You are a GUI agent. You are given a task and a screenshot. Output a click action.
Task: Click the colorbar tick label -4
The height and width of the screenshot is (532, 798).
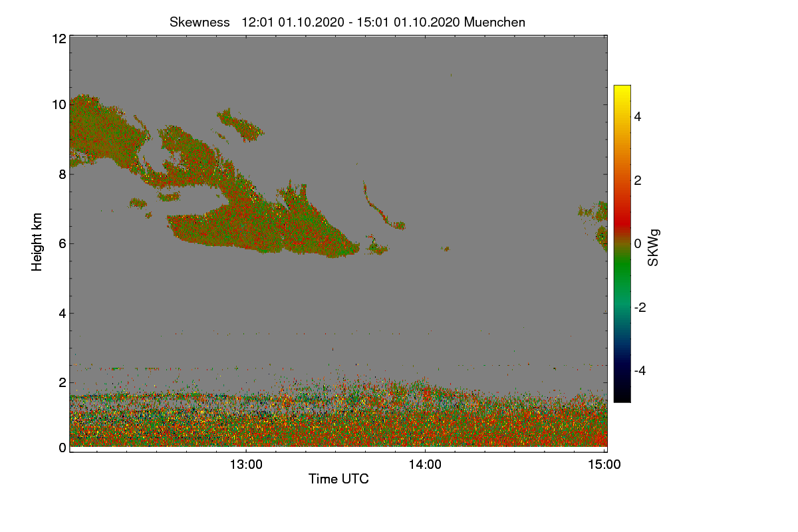(x=640, y=370)
